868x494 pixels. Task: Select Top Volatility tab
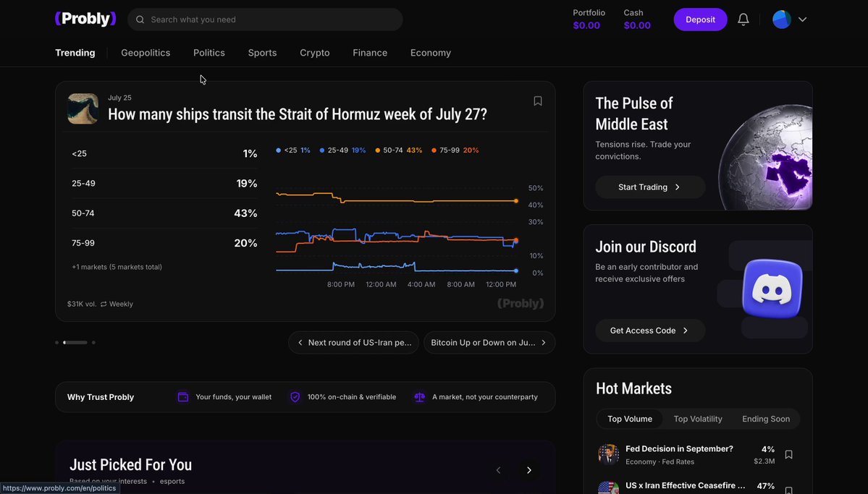pyautogui.click(x=697, y=419)
